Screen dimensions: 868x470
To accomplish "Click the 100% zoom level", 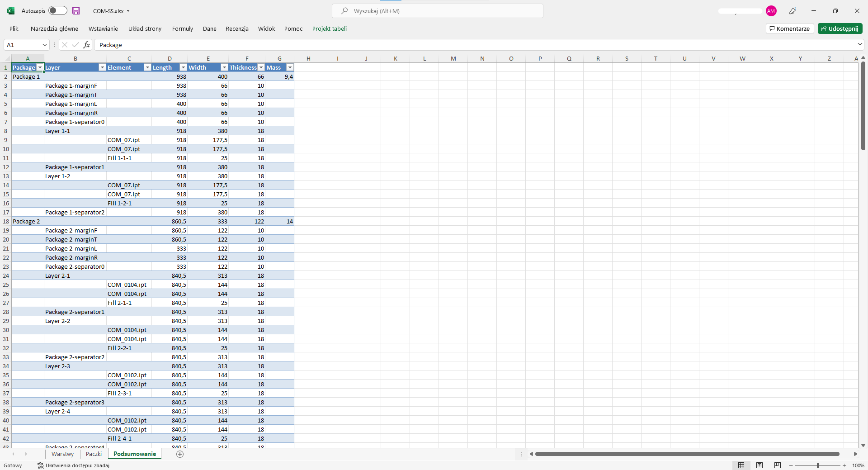I will (x=858, y=465).
